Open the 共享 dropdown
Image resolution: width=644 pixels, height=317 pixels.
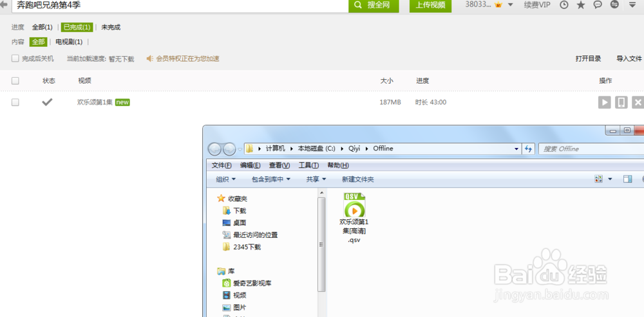tap(316, 179)
